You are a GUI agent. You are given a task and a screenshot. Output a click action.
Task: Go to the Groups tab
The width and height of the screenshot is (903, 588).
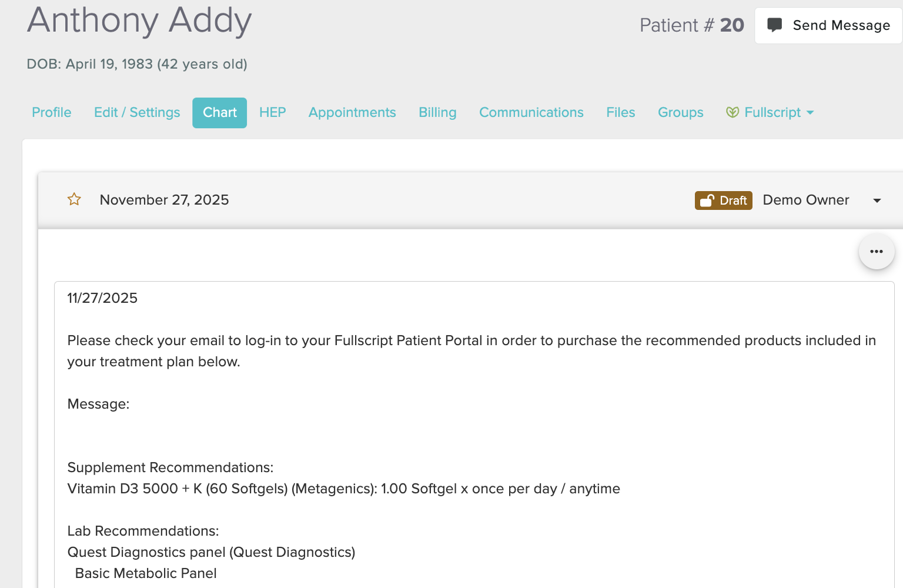click(x=680, y=112)
